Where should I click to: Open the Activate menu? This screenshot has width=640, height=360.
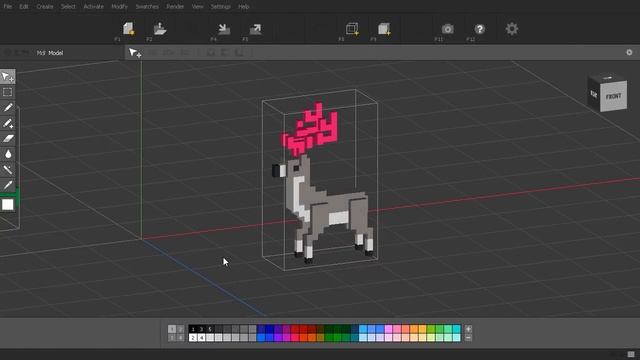(93, 7)
